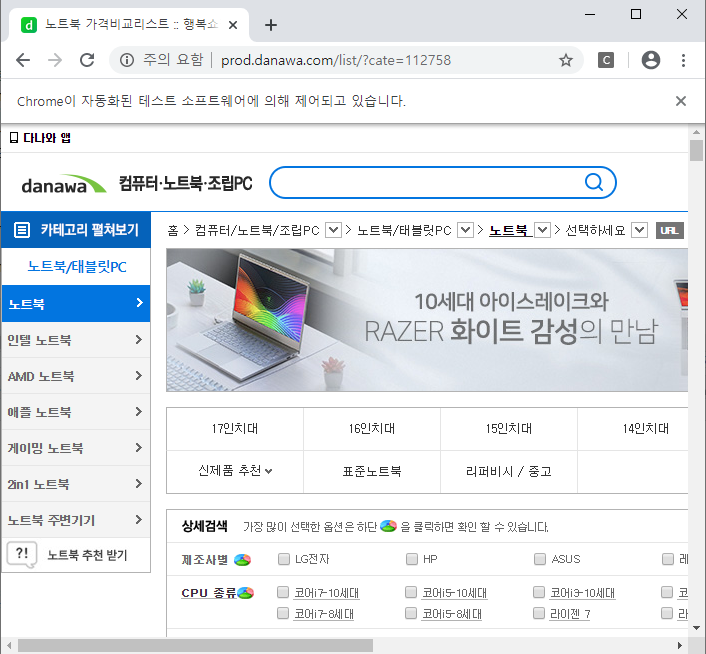Click the 다나와 앱 phone icon
The width and height of the screenshot is (706, 654).
point(14,138)
